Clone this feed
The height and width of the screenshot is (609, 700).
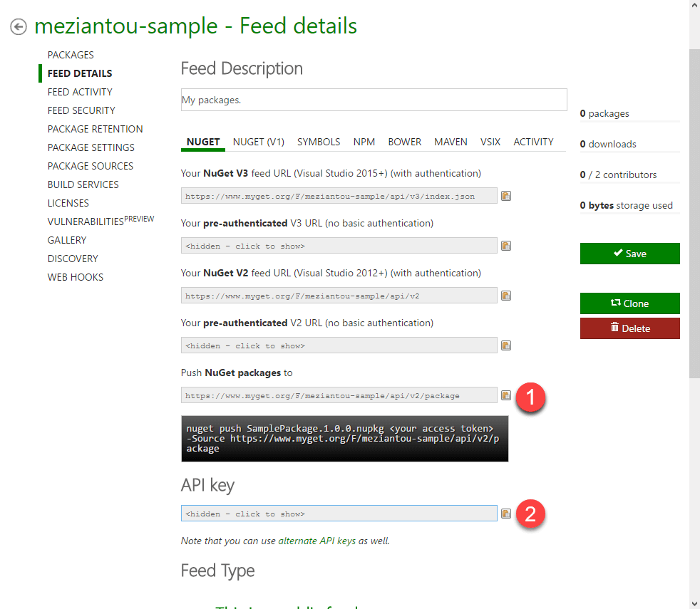(629, 303)
